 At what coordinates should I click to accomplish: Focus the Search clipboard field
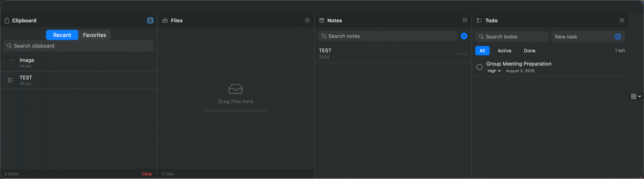tap(79, 46)
